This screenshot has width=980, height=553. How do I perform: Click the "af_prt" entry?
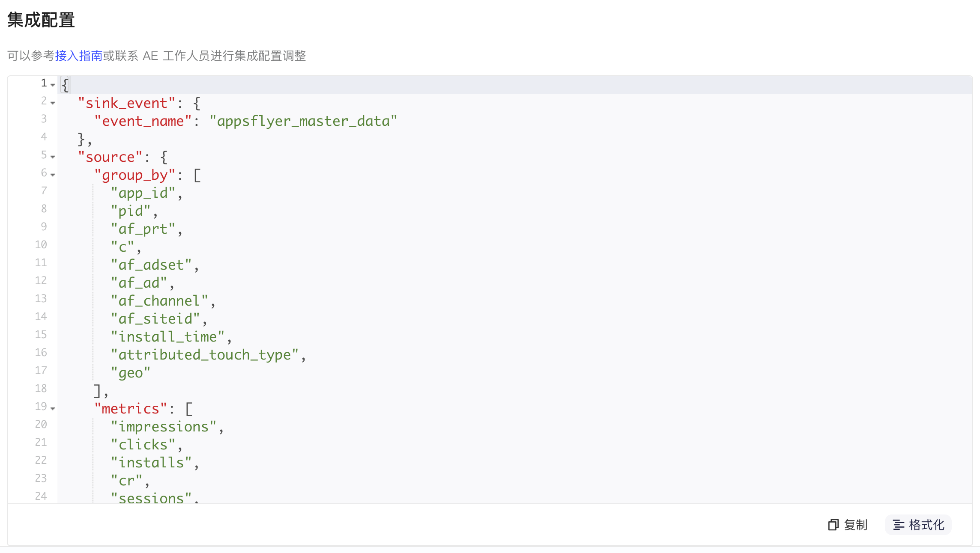[143, 229]
